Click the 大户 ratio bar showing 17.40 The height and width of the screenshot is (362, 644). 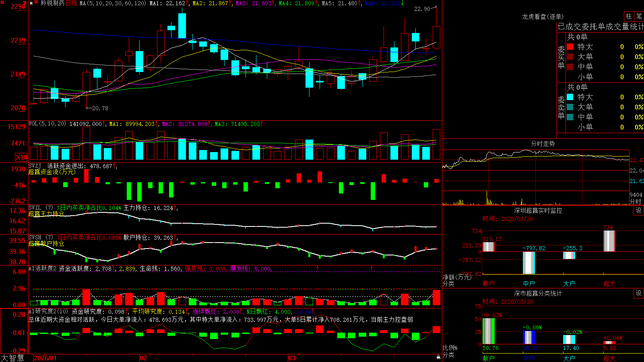tap(569, 340)
